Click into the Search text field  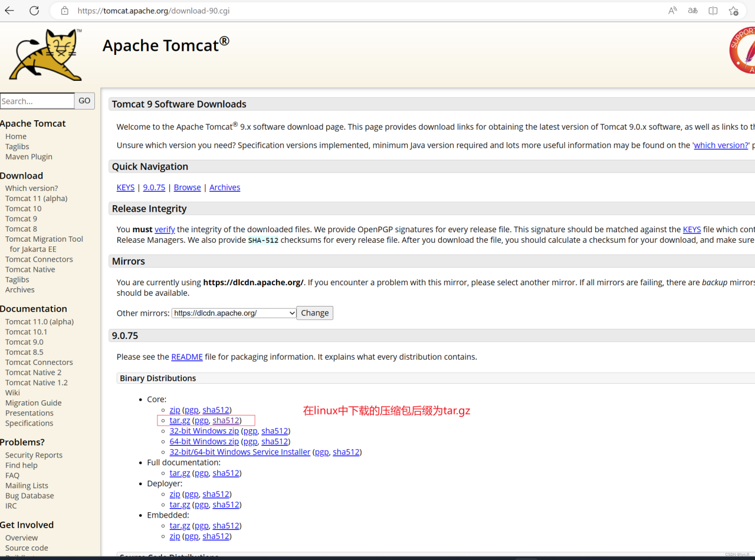(37, 101)
